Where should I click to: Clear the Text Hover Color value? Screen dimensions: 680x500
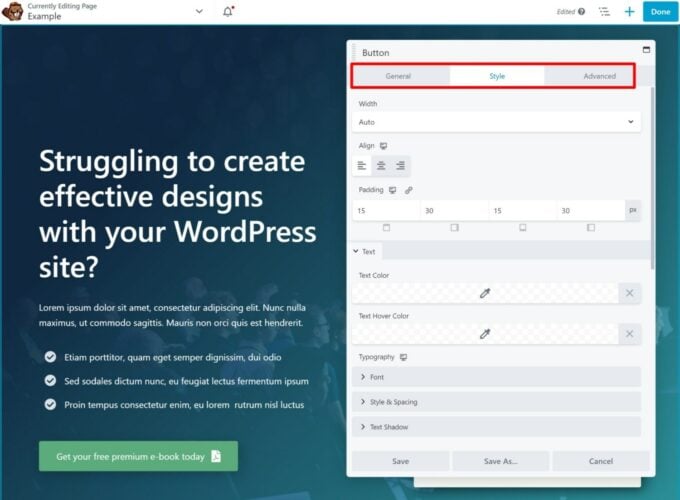point(630,334)
